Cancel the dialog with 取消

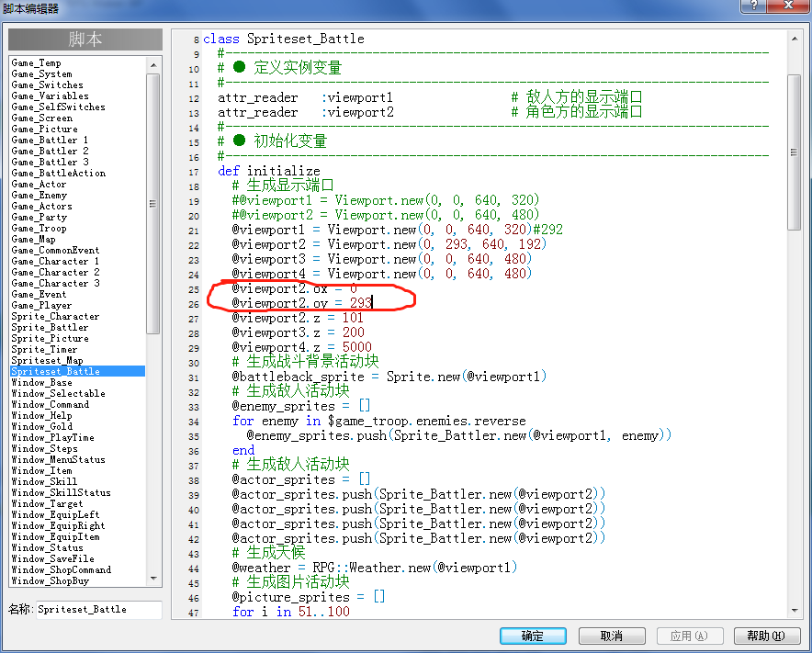coord(612,636)
